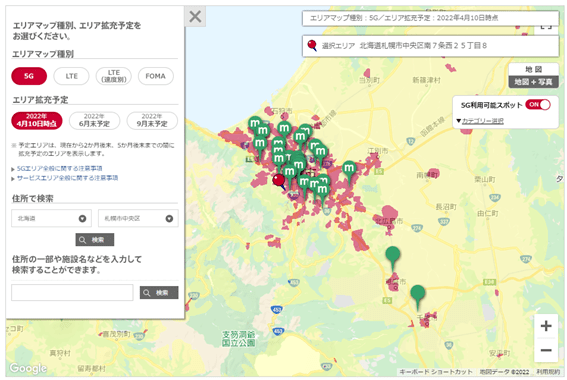Click the 真狩村 map label
This screenshot has height=380, width=567.
coord(60,353)
